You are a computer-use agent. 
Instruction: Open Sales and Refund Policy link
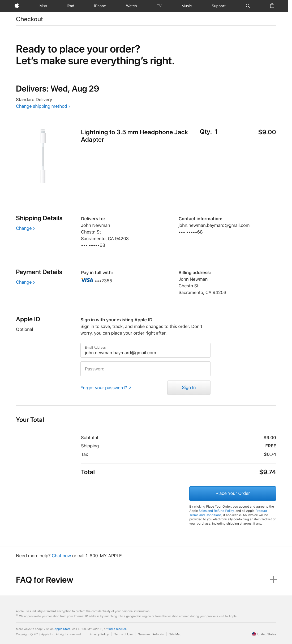[x=216, y=511]
